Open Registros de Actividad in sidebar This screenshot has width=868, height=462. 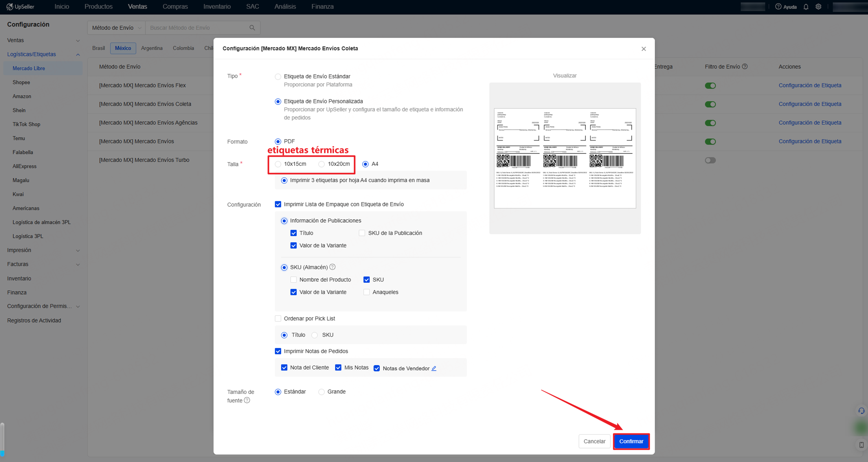coord(34,320)
